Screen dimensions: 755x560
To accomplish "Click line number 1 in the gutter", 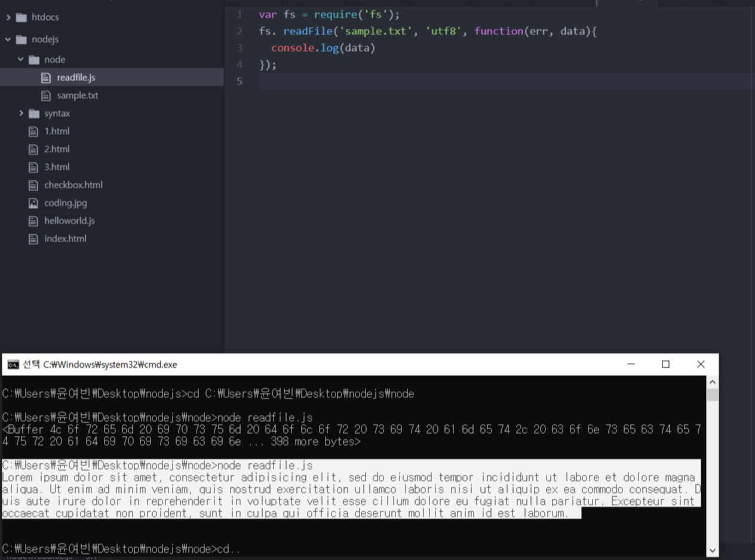I will [240, 14].
